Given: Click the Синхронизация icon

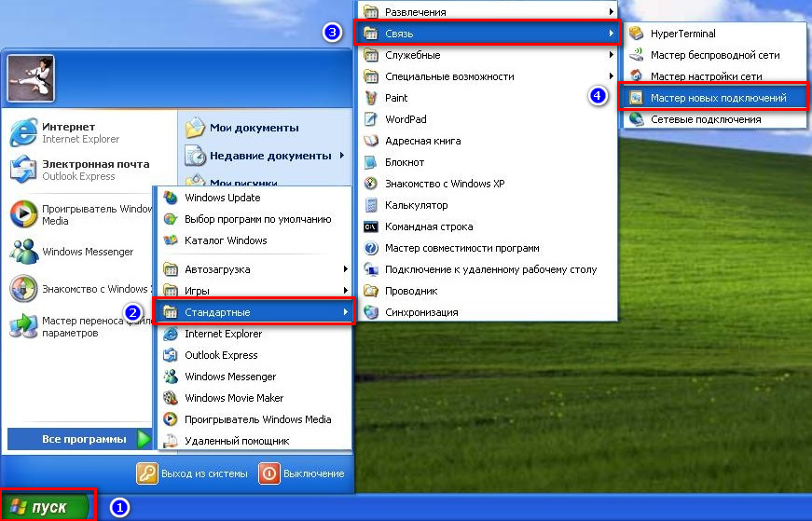Looking at the screenshot, I should (x=371, y=312).
